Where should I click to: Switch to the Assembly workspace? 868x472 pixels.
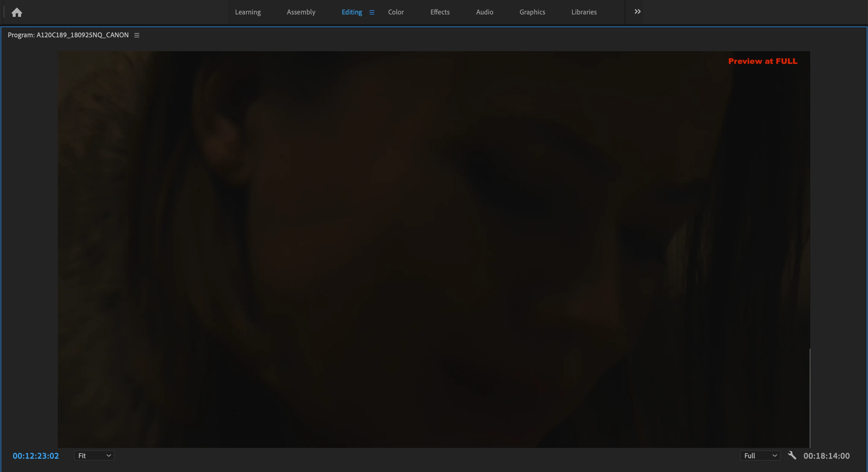[301, 12]
